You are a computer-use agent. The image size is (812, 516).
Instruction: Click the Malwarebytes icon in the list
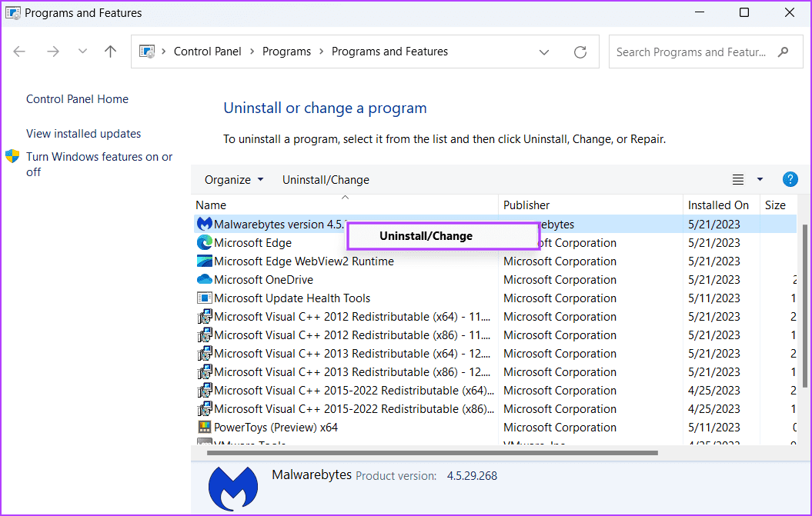click(205, 224)
